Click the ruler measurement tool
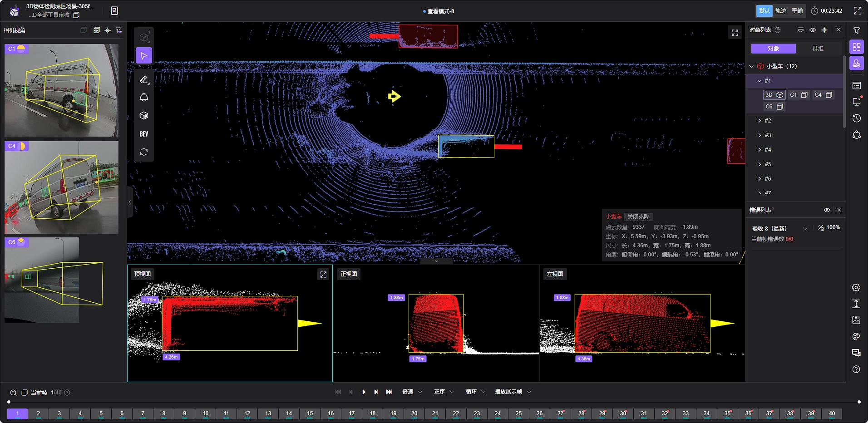Image resolution: width=868 pixels, height=423 pixels. tap(144, 80)
